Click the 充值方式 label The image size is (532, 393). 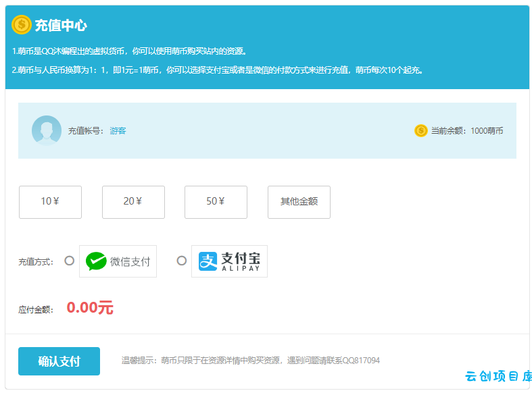(36, 262)
